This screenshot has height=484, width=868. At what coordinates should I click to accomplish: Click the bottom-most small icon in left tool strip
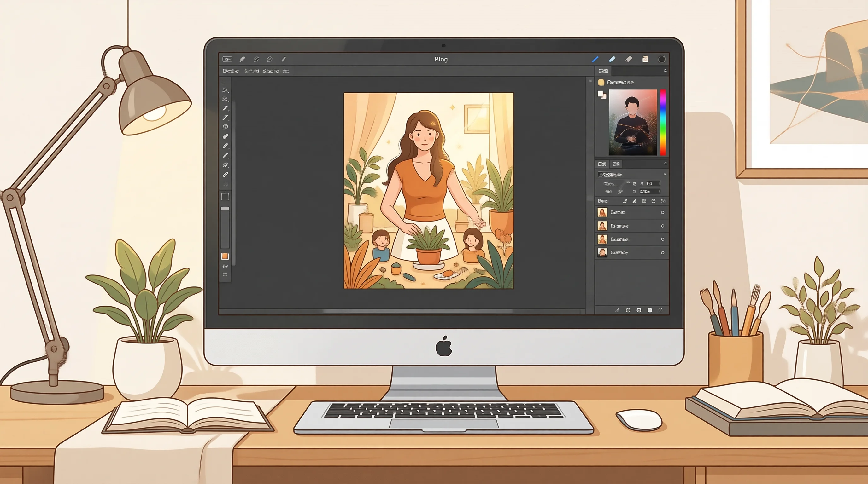(x=225, y=275)
